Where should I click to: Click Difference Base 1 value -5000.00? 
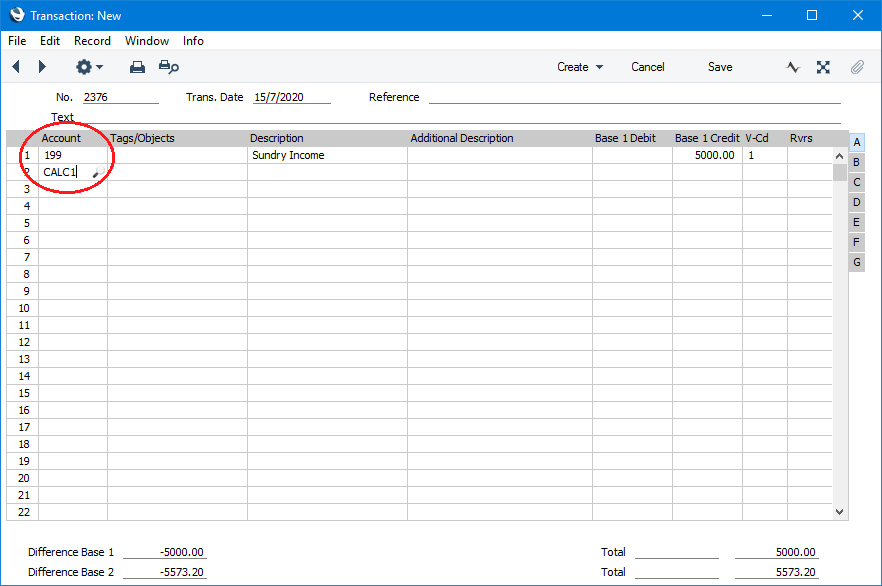pyautogui.click(x=165, y=552)
